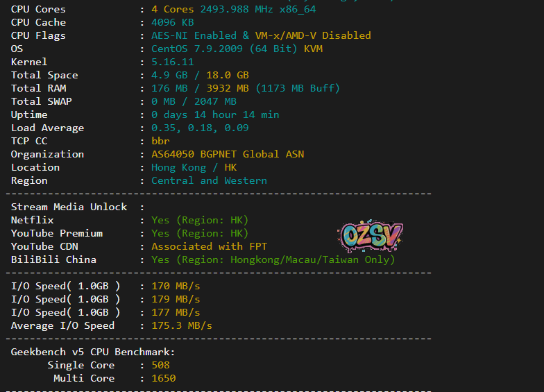Click the 2047 MB SWAP value
This screenshot has width=544, height=392.
pos(214,101)
